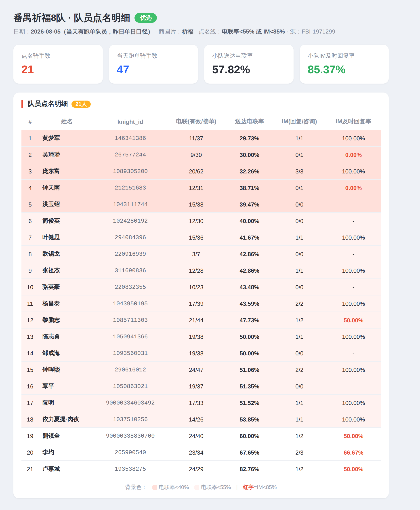Select rider name 杨昌泰
This screenshot has height=510, width=420.
click(x=51, y=303)
